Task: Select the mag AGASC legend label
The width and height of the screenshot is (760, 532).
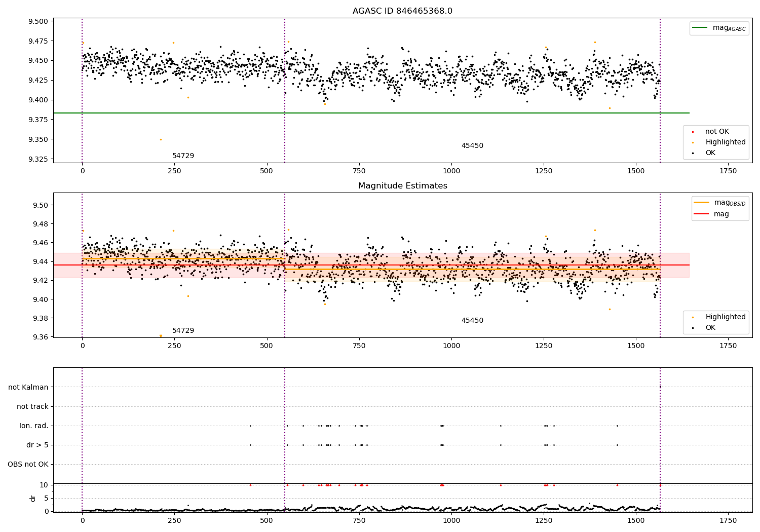Action: (729, 28)
